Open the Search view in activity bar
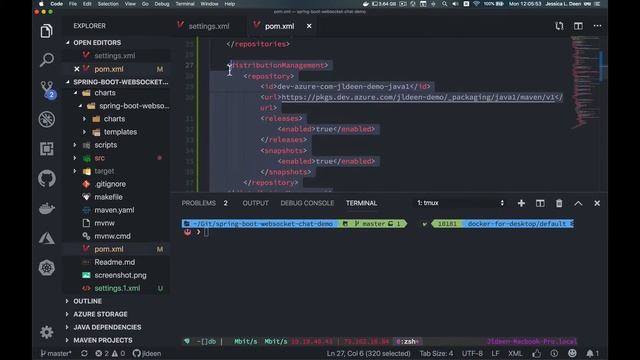This screenshot has height=360, width=640. [x=47, y=60]
